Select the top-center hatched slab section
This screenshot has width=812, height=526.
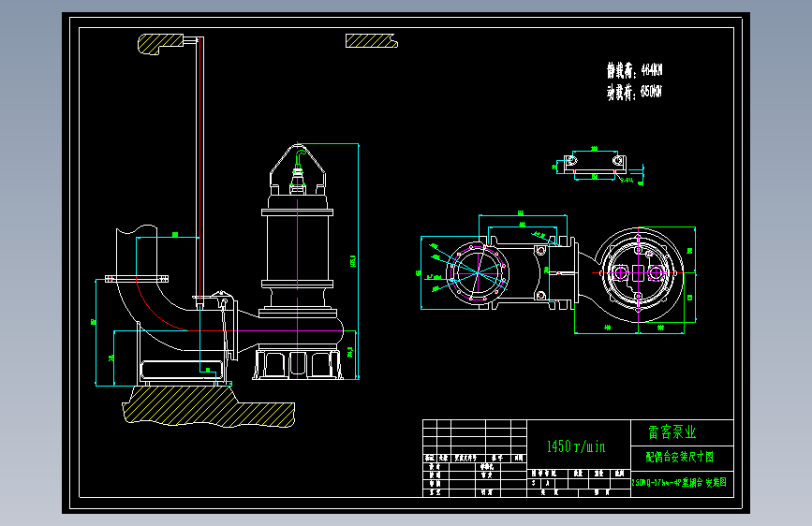tap(371, 41)
